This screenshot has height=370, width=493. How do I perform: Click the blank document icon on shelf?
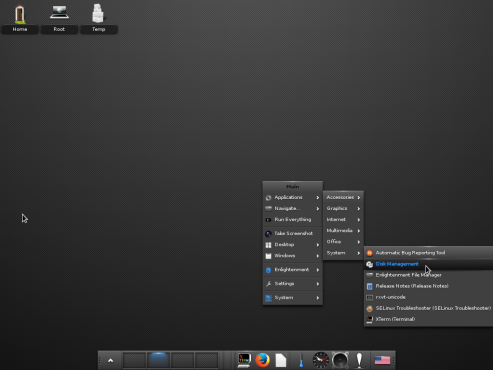pyautogui.click(x=281, y=360)
